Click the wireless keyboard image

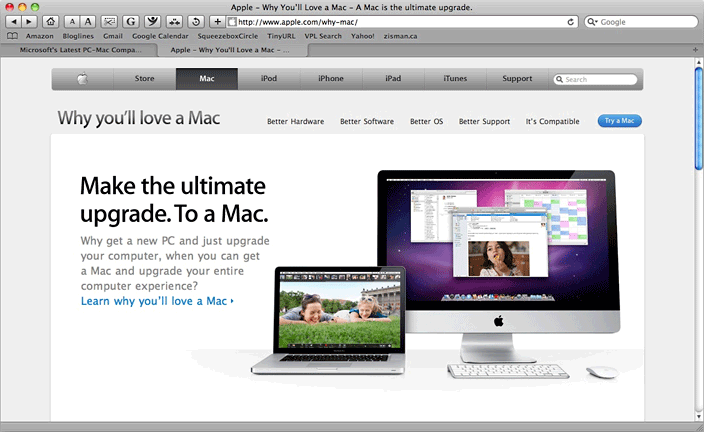[x=508, y=371]
